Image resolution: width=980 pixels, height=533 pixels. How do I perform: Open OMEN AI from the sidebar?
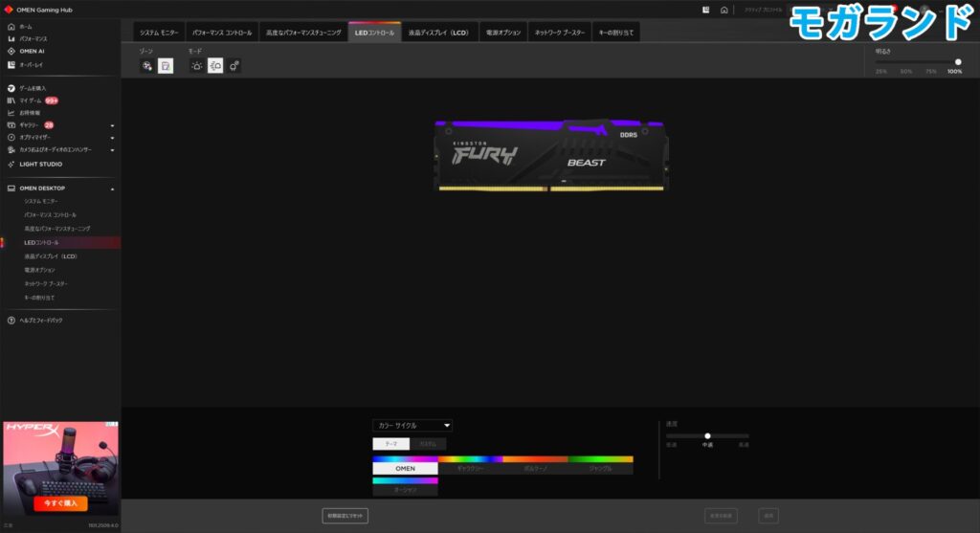point(33,50)
